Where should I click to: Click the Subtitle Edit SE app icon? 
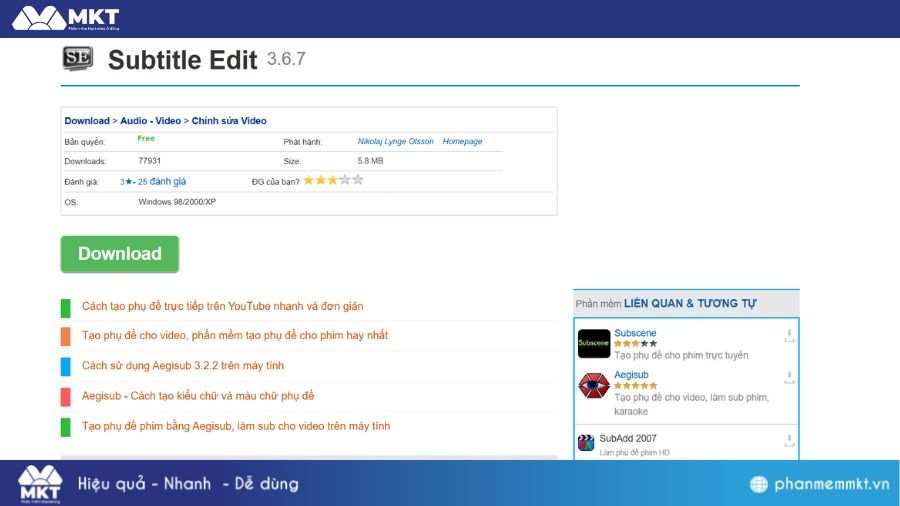[x=77, y=59]
